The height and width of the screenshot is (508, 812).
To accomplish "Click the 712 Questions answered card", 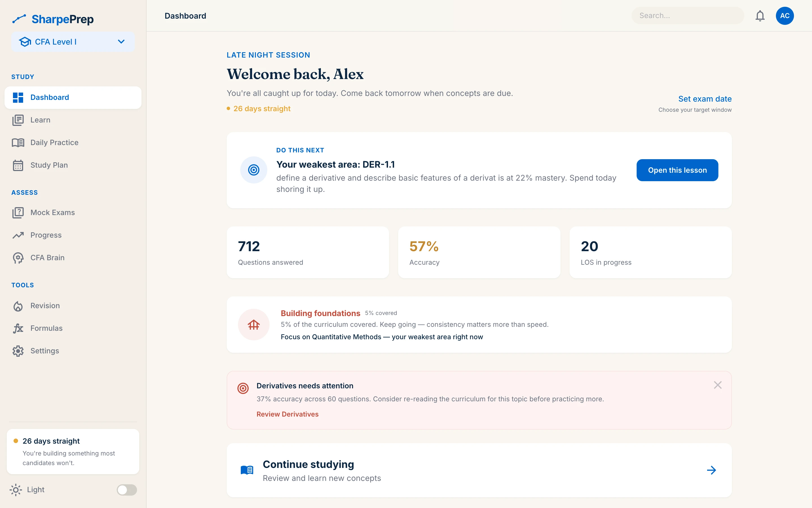I will (x=308, y=252).
